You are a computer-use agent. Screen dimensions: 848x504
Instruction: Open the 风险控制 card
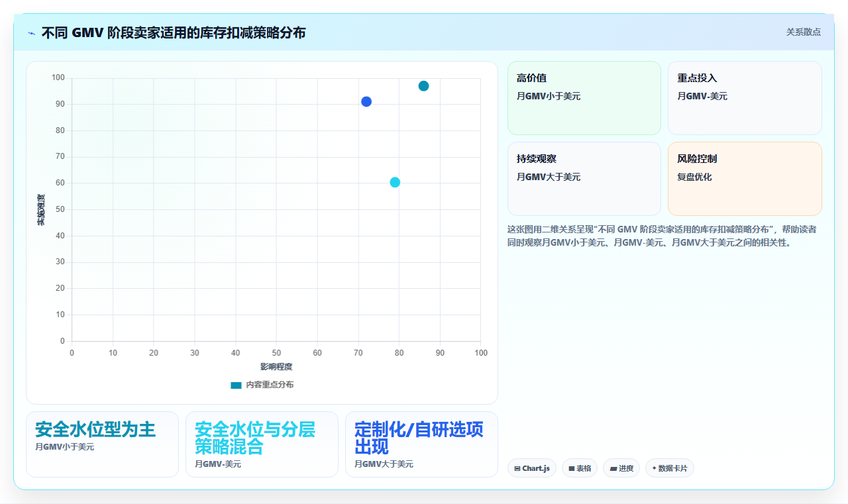click(x=745, y=179)
